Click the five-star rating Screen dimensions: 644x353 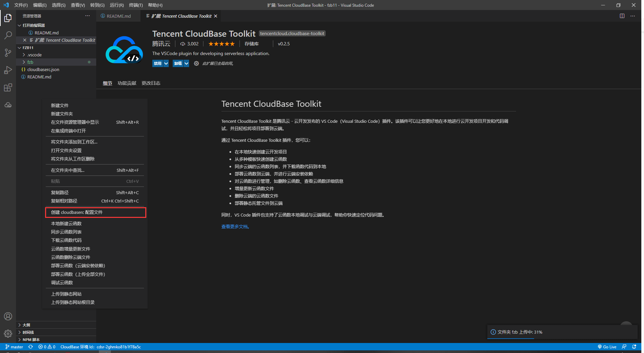(221, 44)
